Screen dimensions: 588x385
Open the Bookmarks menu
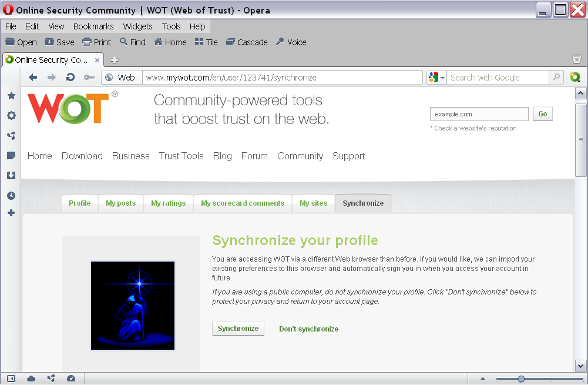(x=93, y=26)
